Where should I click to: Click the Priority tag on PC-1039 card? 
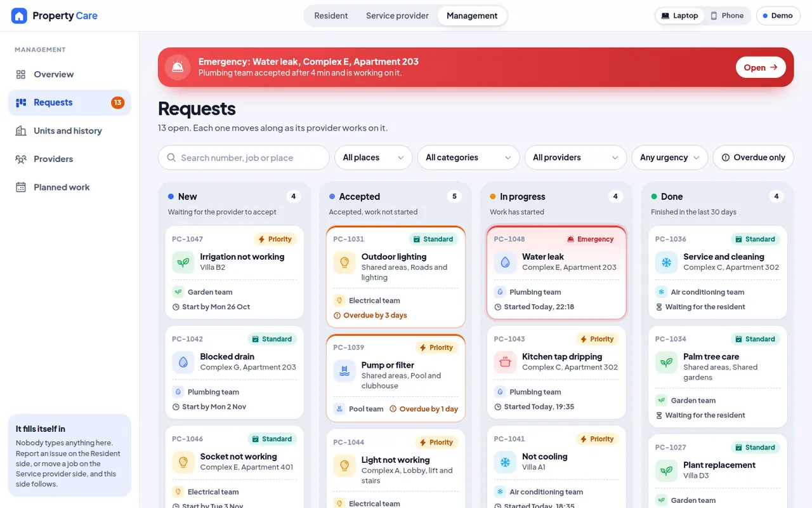(x=436, y=348)
